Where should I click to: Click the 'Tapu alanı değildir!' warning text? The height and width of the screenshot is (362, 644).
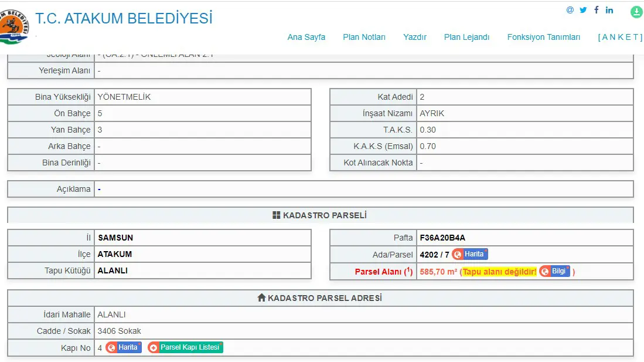499,272
